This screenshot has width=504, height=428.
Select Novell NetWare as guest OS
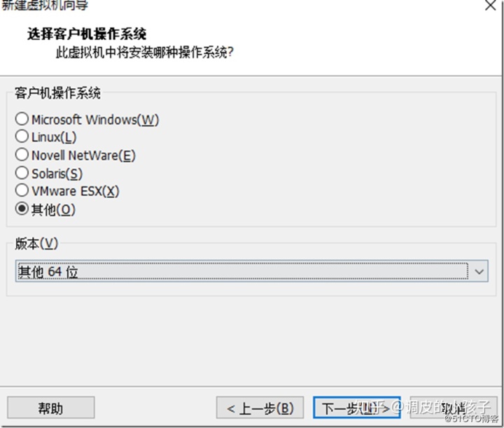pos(22,155)
